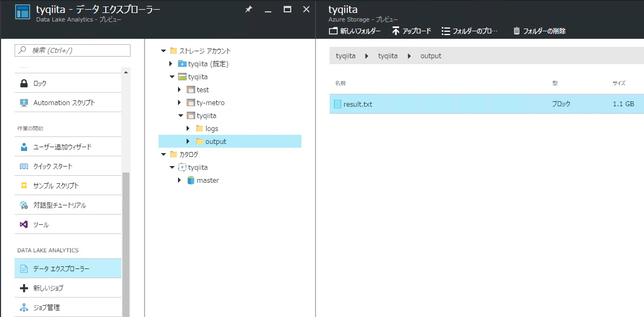Click the 新しいジョブ plus icon
Screen dimensions: 644x317
tap(24, 288)
